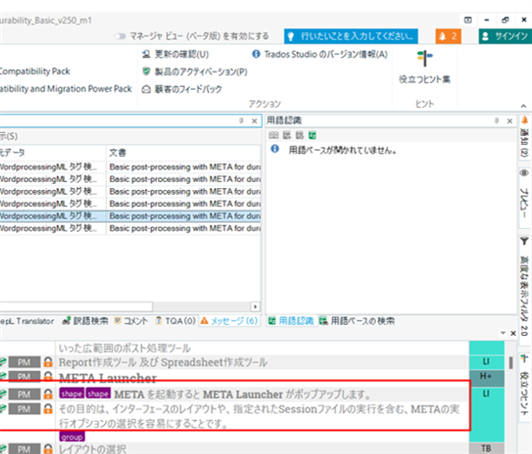Image resolution: width=532 pixels, height=454 pixels.
Task: Open the 役立つヒント集 signpost icon
Action: 424,58
